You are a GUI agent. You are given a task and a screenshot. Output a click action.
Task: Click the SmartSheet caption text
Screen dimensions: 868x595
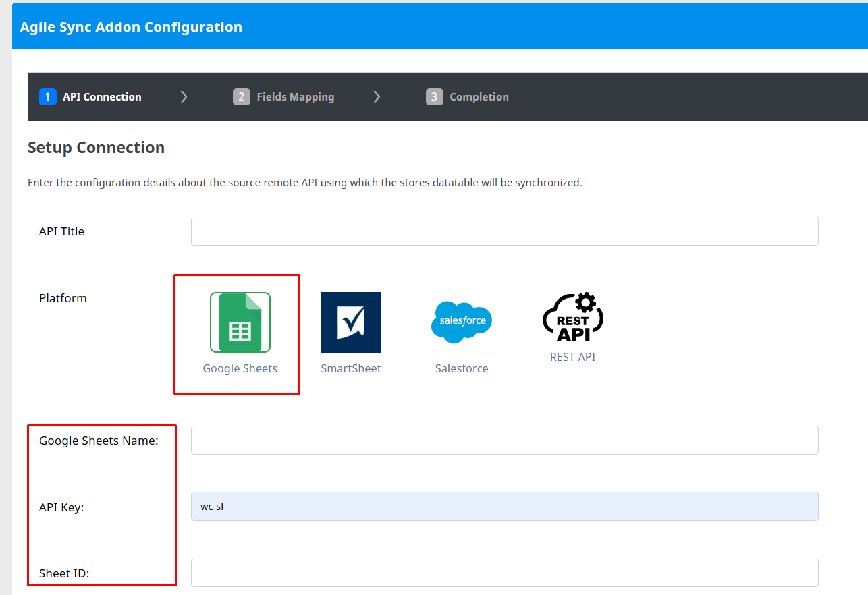click(351, 368)
